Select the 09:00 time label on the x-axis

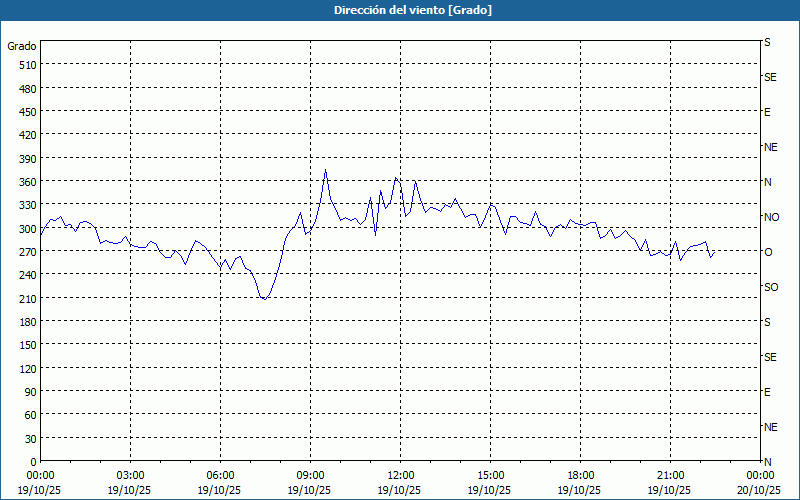pos(310,475)
